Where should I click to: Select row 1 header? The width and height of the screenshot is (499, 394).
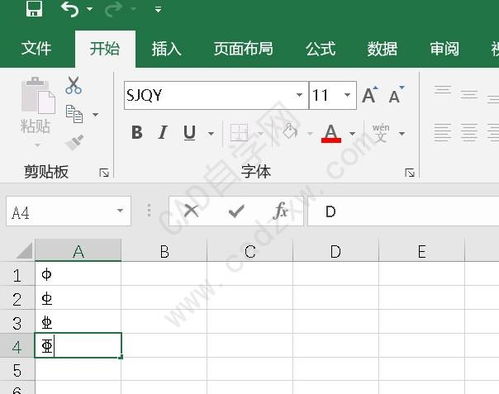(x=17, y=274)
